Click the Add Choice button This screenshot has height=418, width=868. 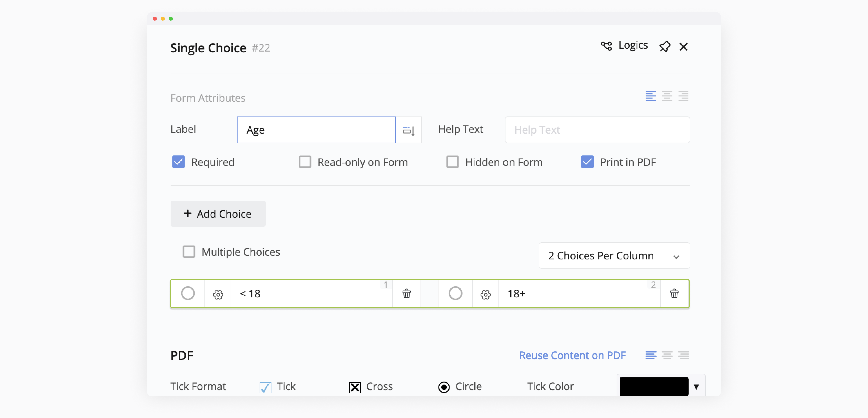pos(218,214)
